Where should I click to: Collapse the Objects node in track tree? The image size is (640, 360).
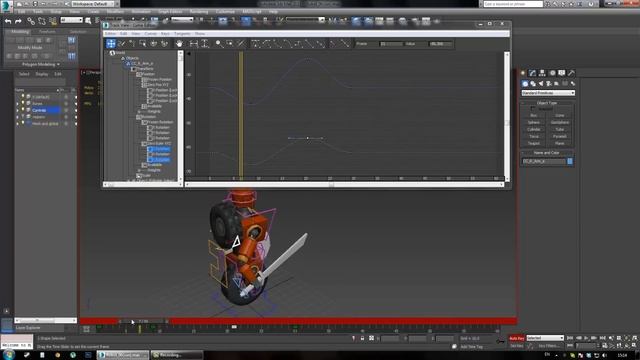(x=122, y=58)
